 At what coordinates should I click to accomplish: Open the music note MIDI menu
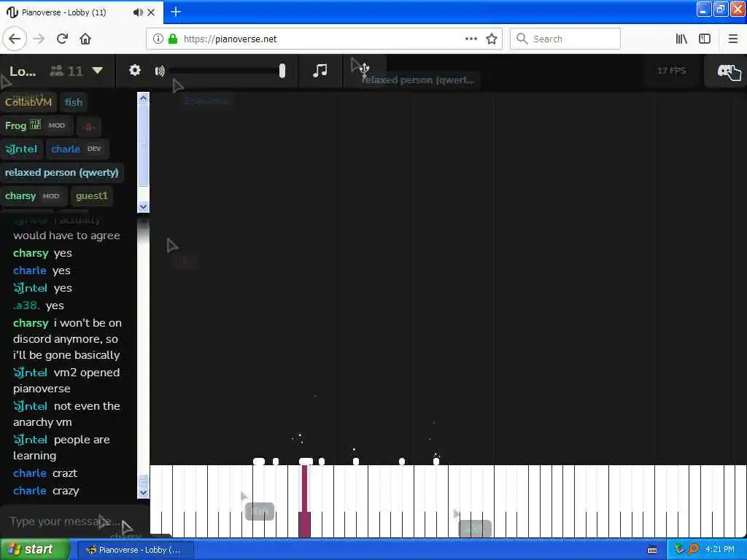tap(320, 71)
